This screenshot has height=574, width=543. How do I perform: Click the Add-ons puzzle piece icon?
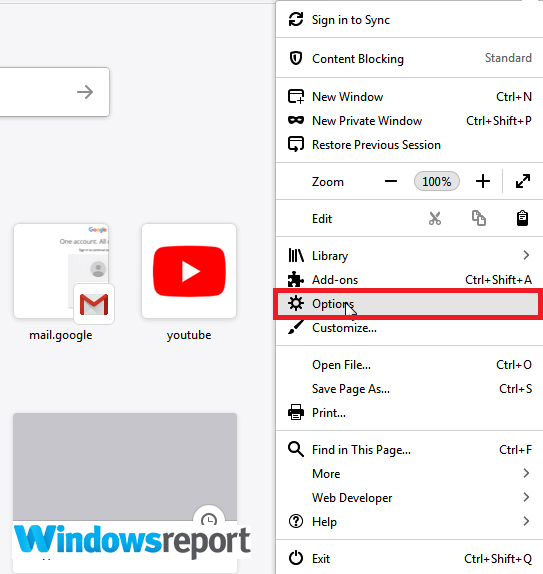(x=296, y=280)
